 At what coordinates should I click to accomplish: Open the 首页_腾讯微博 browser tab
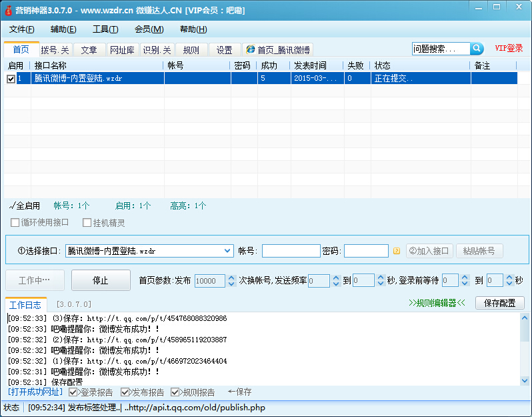(278, 50)
